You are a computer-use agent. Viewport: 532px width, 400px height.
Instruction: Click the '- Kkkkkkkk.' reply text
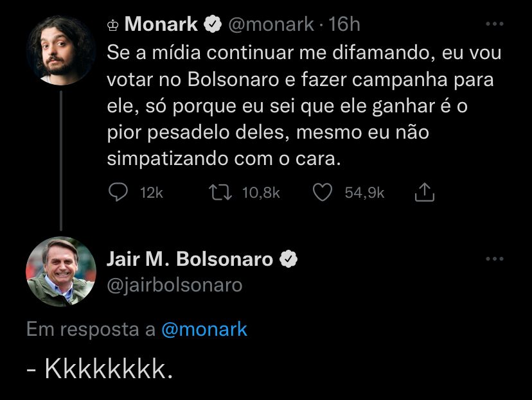(100, 369)
